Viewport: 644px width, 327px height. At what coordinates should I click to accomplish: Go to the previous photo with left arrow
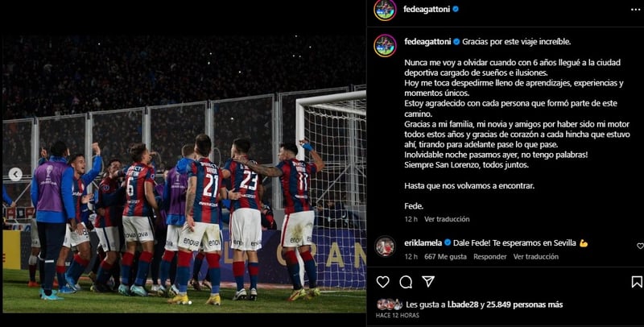(15, 174)
